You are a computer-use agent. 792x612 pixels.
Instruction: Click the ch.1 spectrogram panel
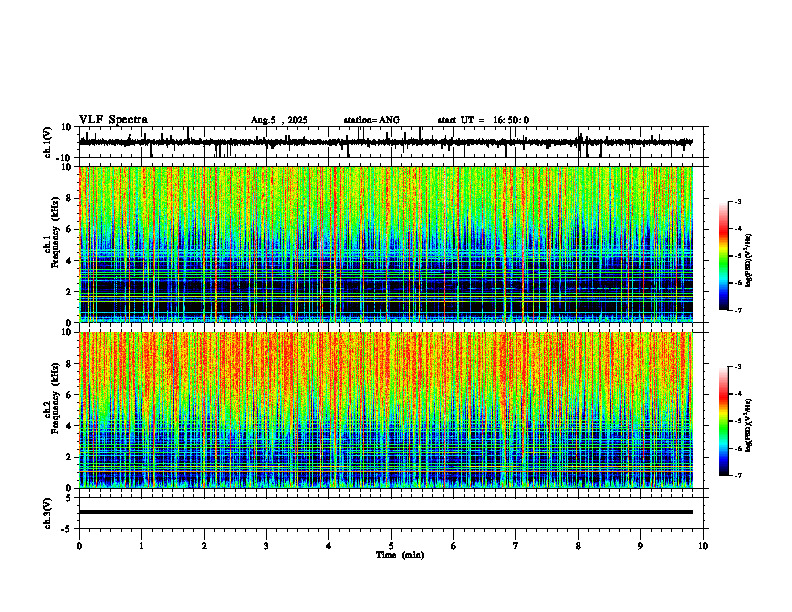point(386,244)
